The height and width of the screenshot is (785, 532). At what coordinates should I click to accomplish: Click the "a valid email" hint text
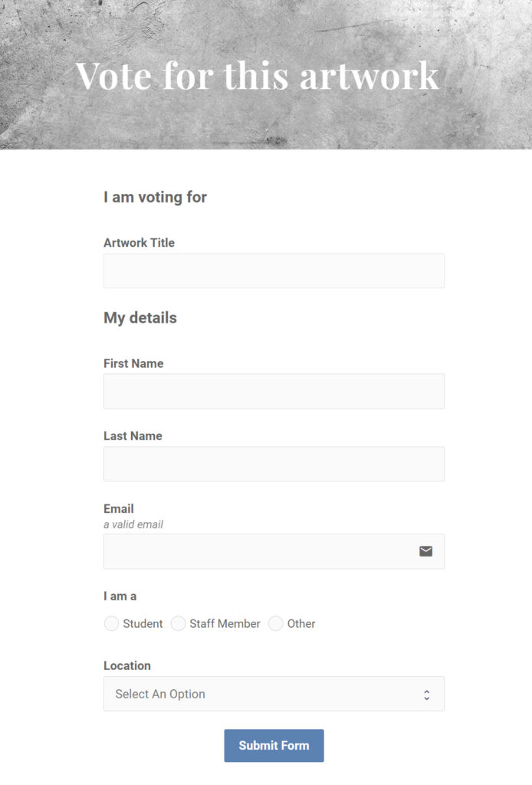133,524
